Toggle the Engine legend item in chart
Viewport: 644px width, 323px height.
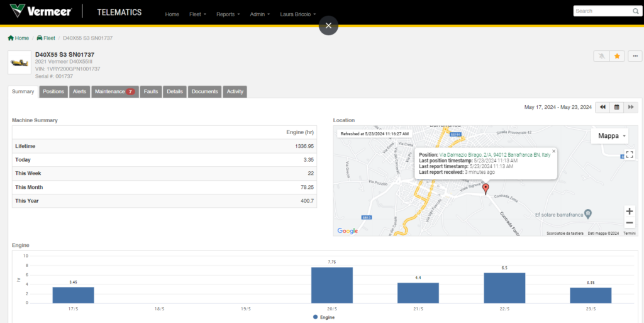point(324,317)
